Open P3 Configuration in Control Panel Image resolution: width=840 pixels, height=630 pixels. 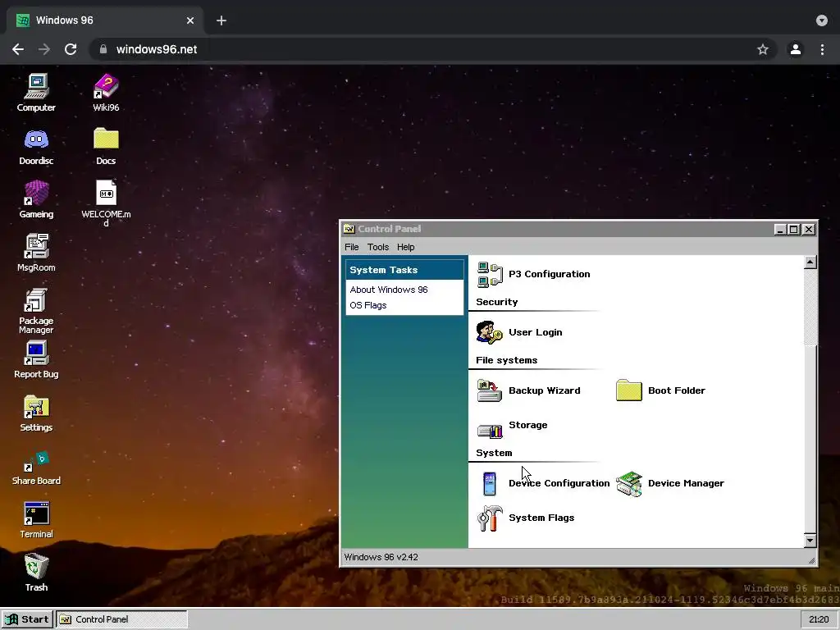[533, 274]
